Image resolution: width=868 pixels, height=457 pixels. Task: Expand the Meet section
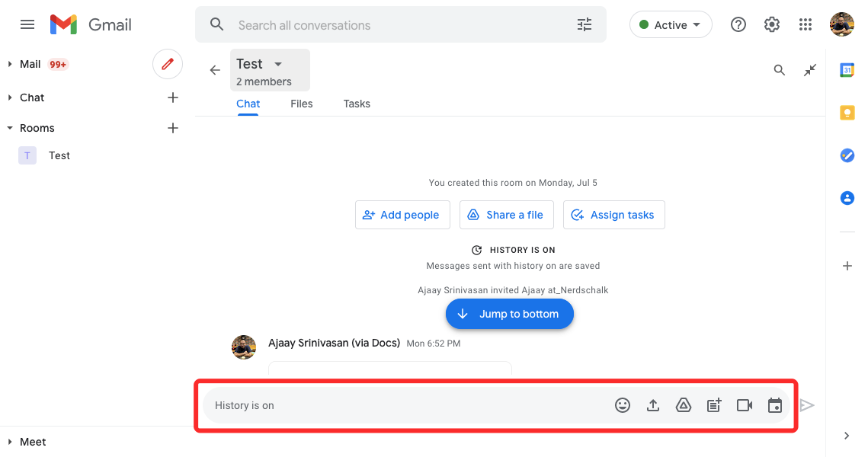point(10,442)
